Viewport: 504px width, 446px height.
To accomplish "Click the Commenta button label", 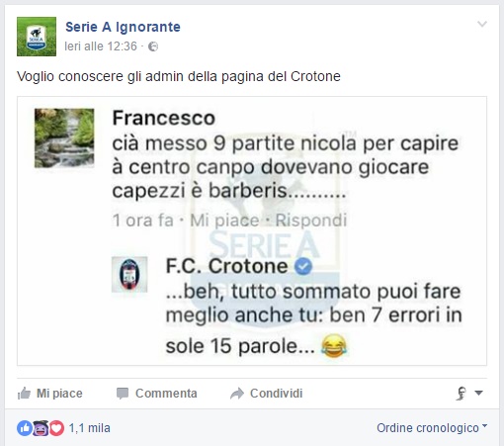I will tap(166, 394).
